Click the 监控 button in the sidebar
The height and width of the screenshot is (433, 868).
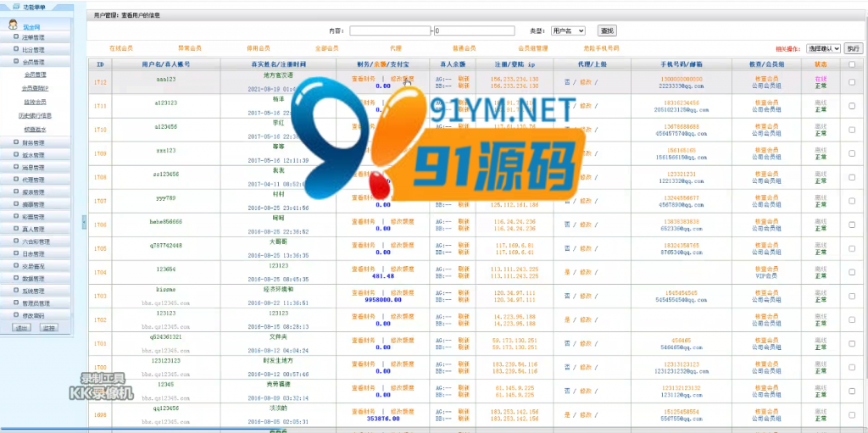click(48, 327)
